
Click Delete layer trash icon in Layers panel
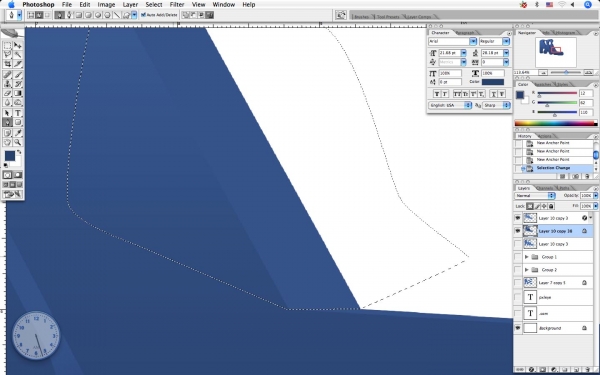tap(587, 370)
